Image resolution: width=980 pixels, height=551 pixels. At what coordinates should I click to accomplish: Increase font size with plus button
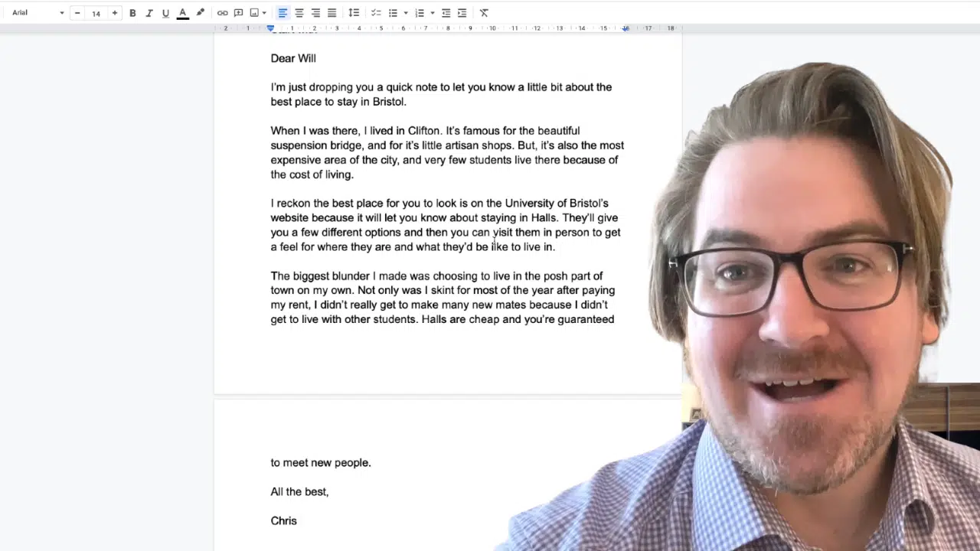tap(115, 13)
